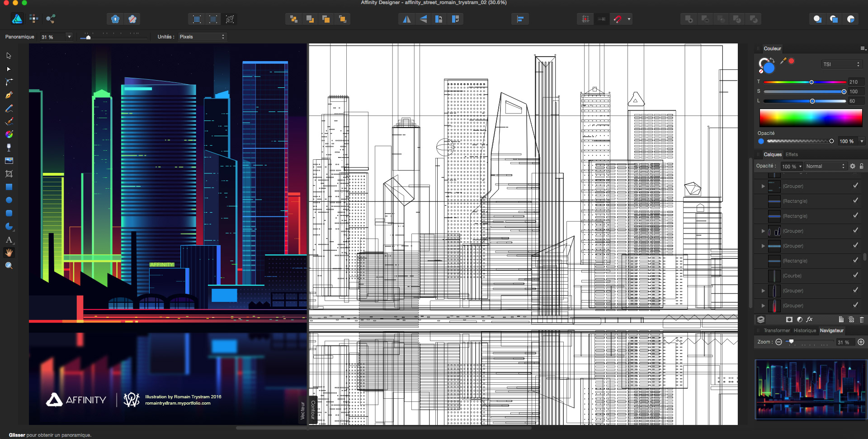Select the Pencil tool
Screen dimensions: 868x439
pos(9,108)
